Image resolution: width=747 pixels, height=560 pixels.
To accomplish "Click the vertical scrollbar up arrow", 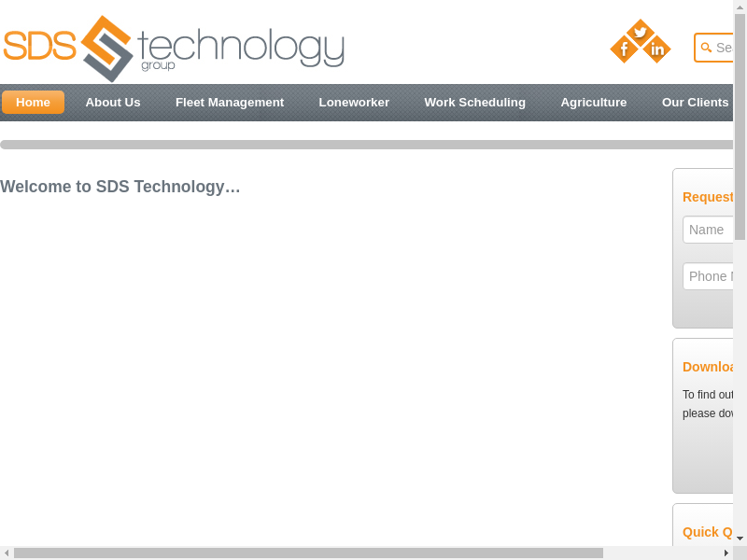I will point(740,7).
